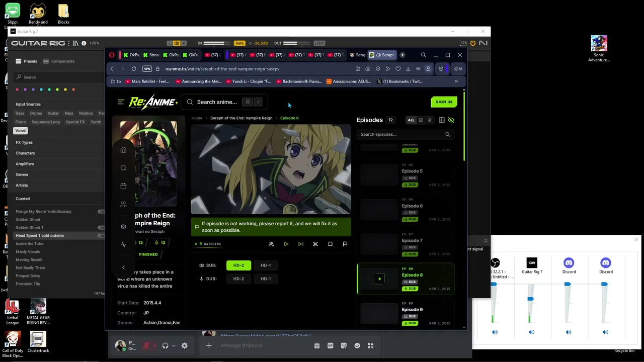Show more bookmarks with the double chevron
The width and height of the screenshot is (644, 362).
click(x=456, y=81)
